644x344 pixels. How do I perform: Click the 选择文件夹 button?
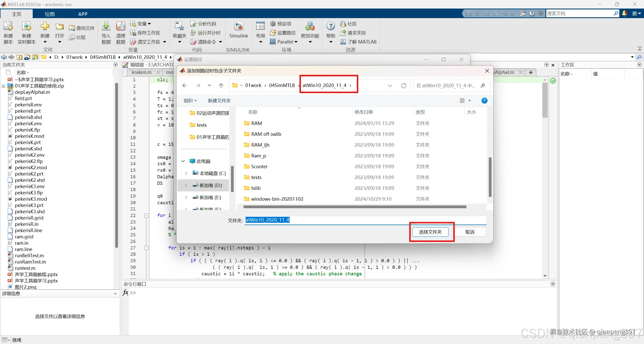point(430,232)
